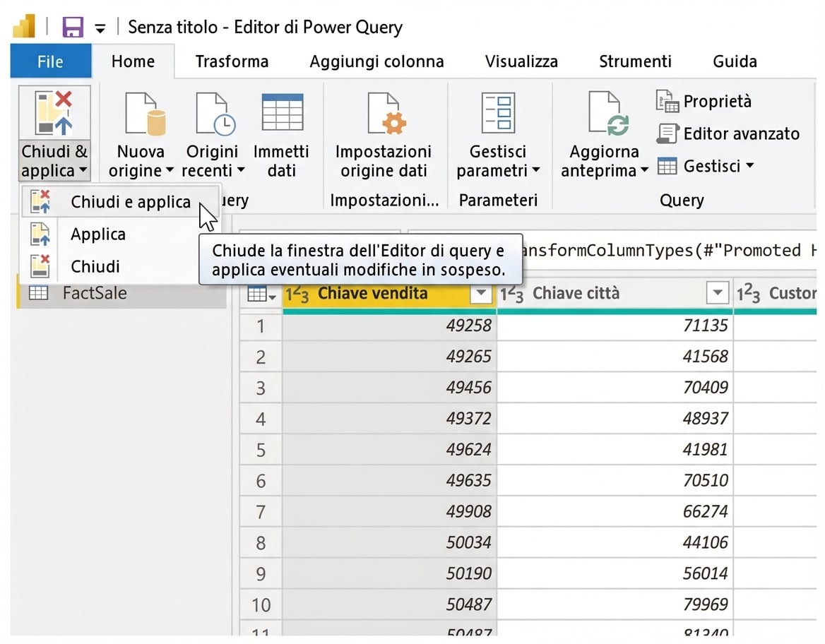825x644 pixels.
Task: Click the Immetti dati table icon
Action: pyautogui.click(x=283, y=112)
